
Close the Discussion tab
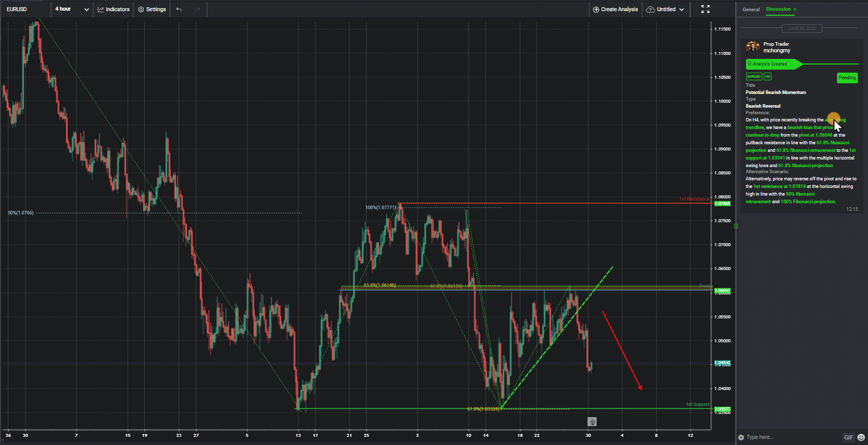[x=795, y=9]
